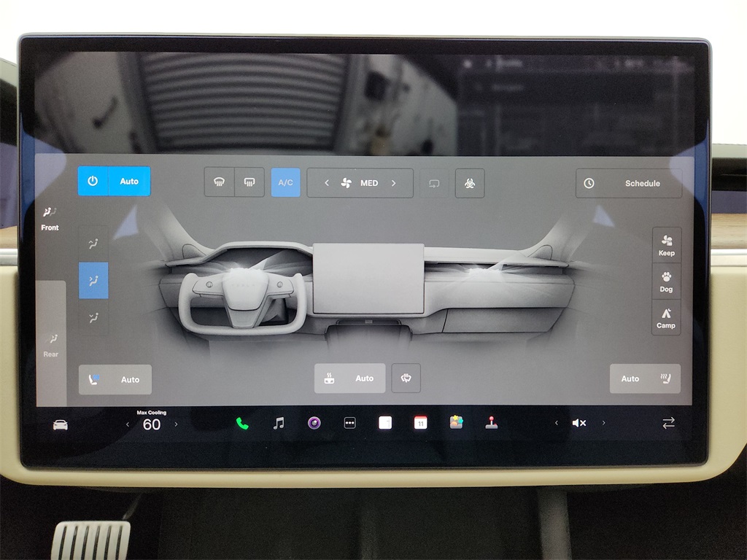Screen dimensions: 747x560
Task: Open the Music note app icon
Action: [279, 423]
